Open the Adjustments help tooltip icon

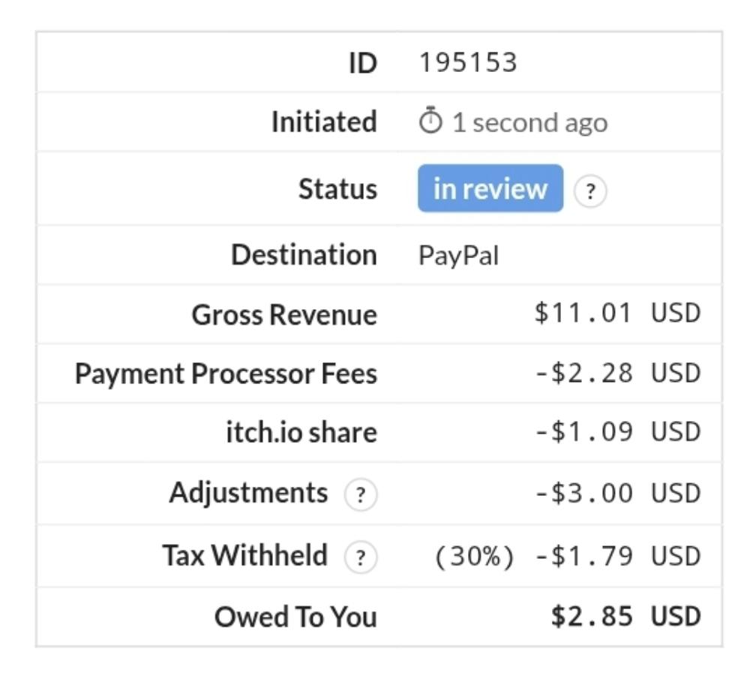point(361,495)
